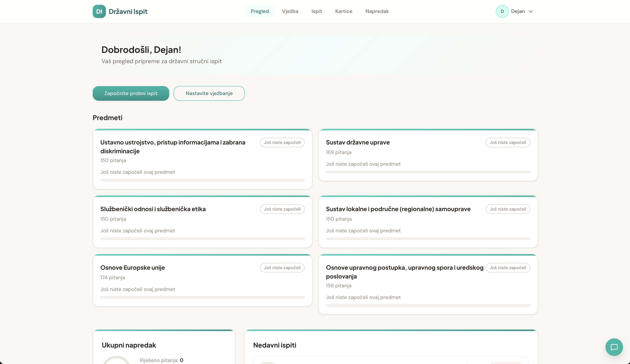Open the Kartice section
Image resolution: width=630 pixels, height=364 pixels.
pyautogui.click(x=344, y=11)
